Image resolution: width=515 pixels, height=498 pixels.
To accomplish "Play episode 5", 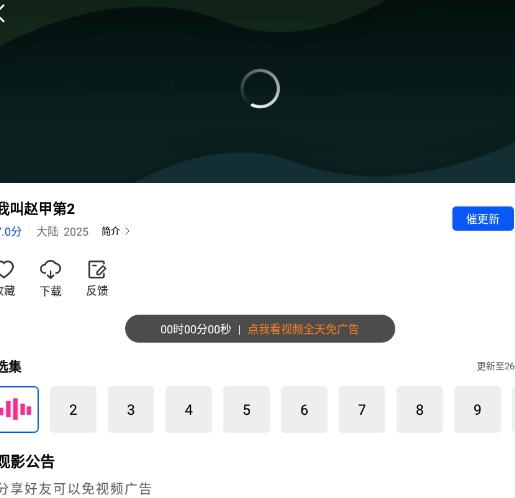I will tap(246, 409).
